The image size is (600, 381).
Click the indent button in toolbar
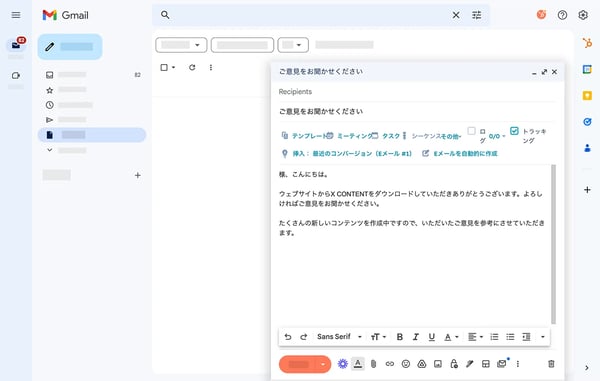[x=527, y=337]
